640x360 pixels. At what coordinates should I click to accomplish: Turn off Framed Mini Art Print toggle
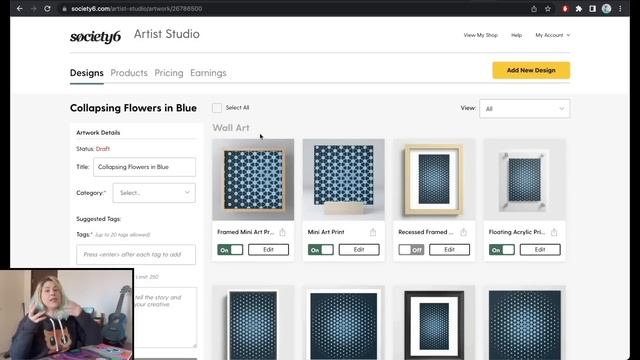tap(230, 250)
